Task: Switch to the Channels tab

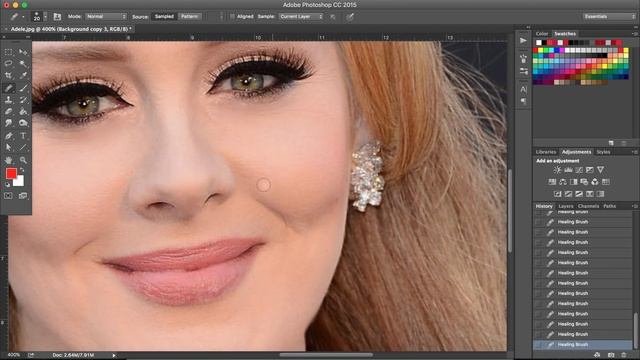Action: [x=588, y=206]
